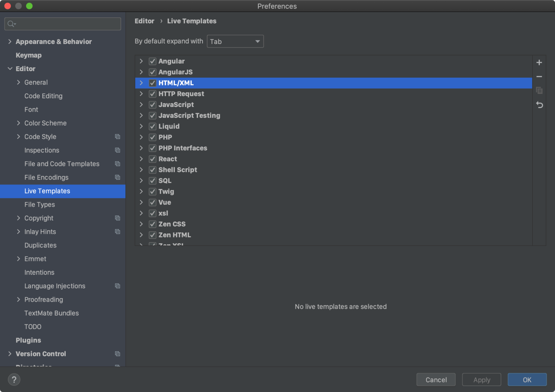Click the search magnifier icon in settings
This screenshot has height=392, width=555.
[11, 24]
